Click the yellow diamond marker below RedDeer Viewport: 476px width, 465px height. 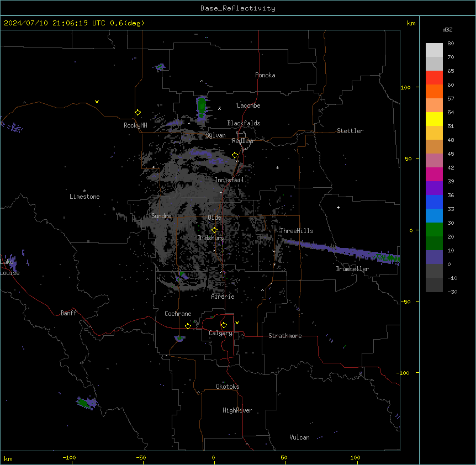click(x=235, y=155)
